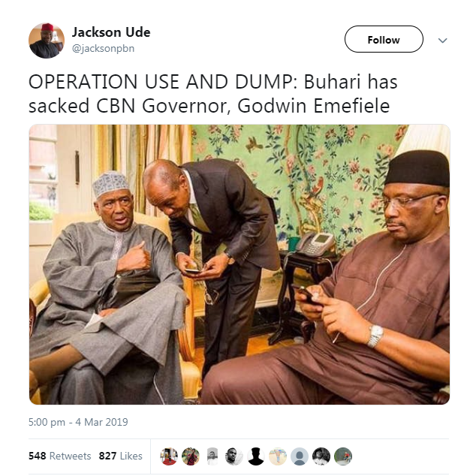Follow the Jackson Ude account

tap(384, 39)
